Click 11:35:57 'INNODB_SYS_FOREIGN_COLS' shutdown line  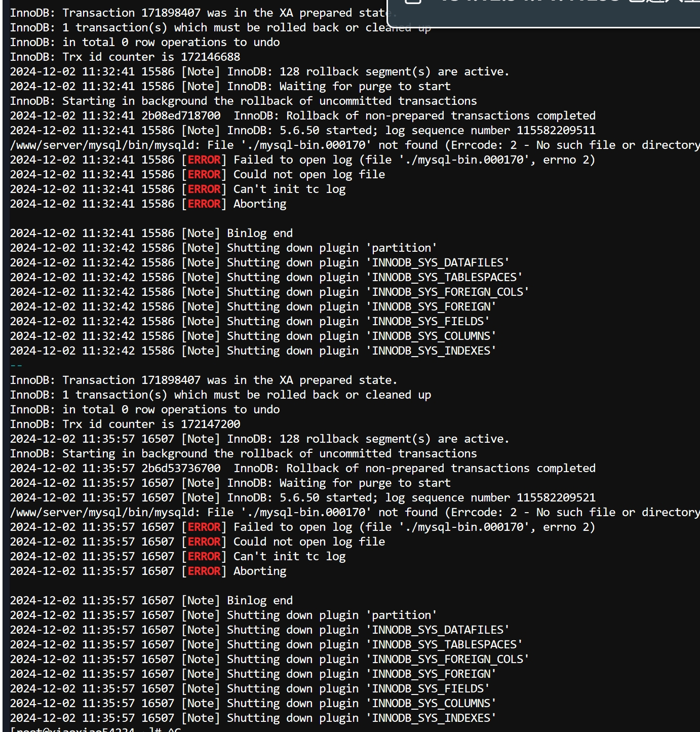pos(269,659)
